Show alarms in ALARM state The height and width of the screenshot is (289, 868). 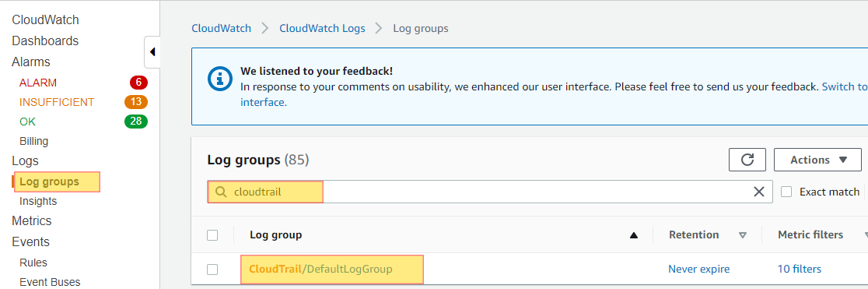[x=38, y=83]
